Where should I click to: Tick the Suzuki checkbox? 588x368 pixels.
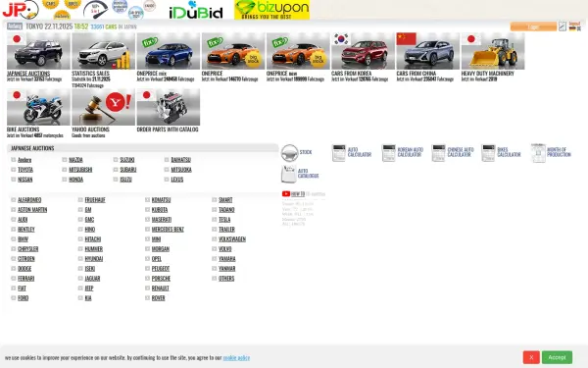point(116,160)
